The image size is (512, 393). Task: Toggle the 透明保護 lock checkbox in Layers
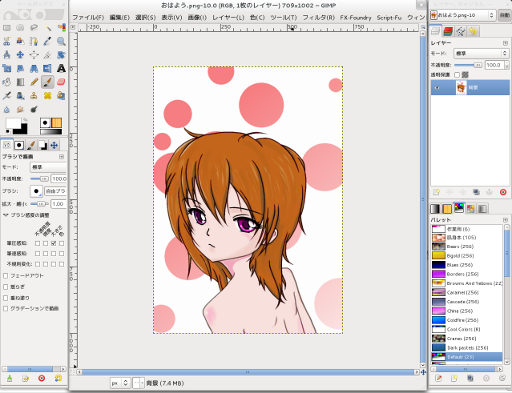(x=457, y=75)
